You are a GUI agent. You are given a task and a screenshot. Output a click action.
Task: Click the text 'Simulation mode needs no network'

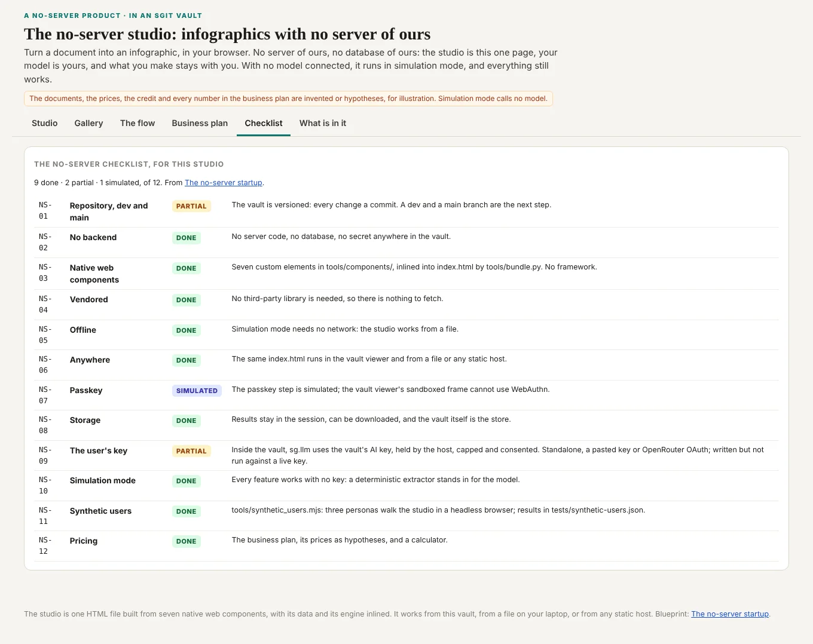point(345,329)
